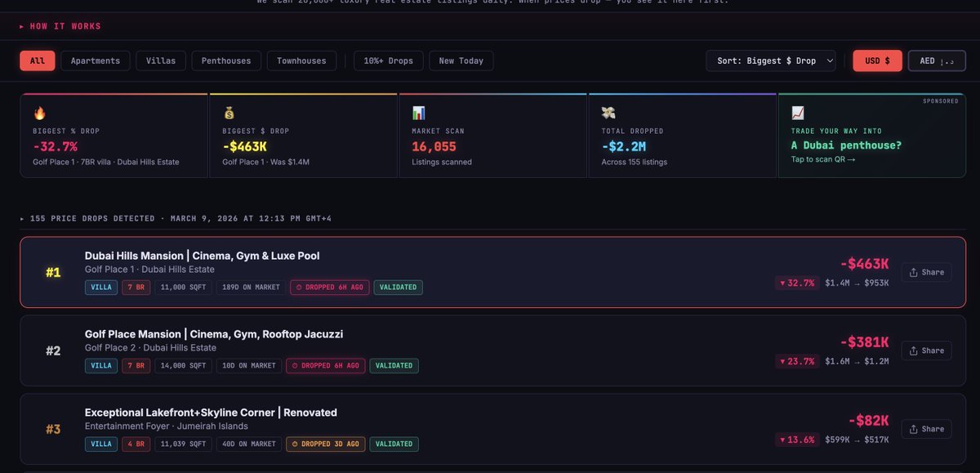Click VALIDATED badge on Golf Place Mansion
980x473 pixels.
pyautogui.click(x=394, y=366)
